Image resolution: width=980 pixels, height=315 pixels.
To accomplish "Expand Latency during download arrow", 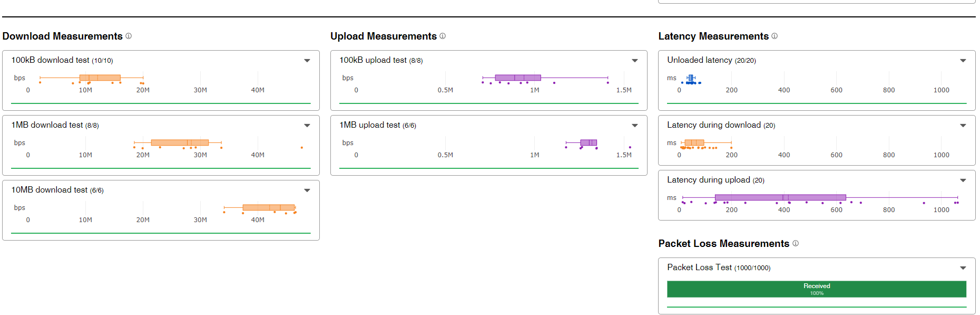I will coord(963,126).
